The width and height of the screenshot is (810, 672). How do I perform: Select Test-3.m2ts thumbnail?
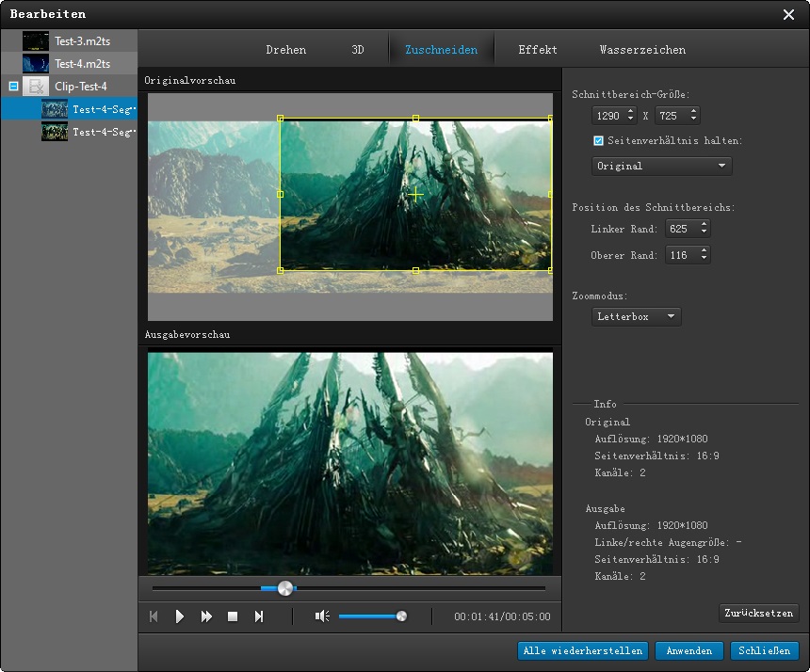click(36, 40)
